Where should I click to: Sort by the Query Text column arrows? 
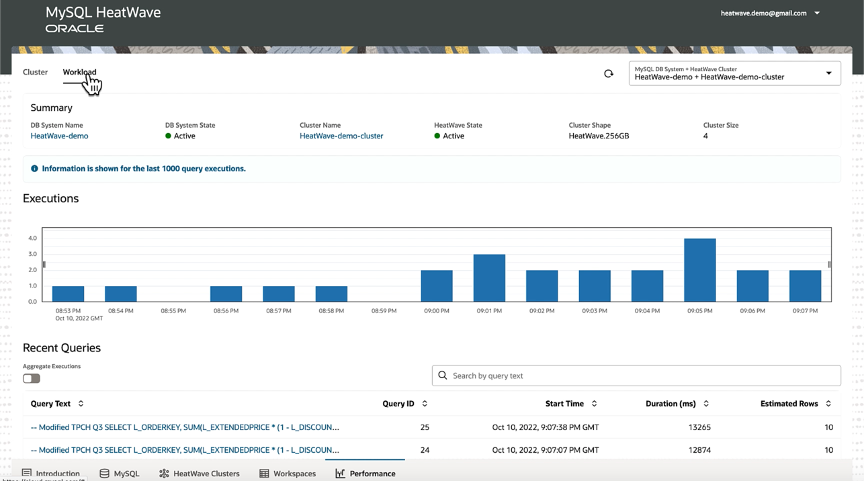tap(81, 404)
